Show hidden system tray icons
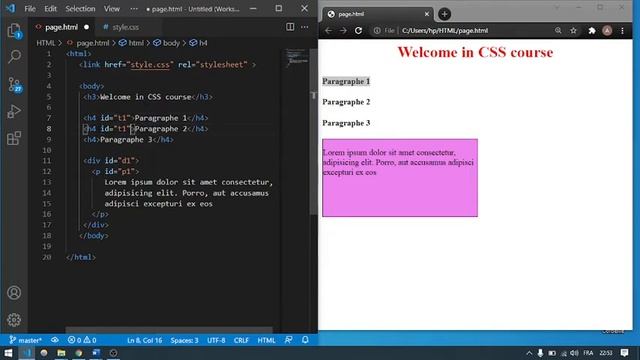Image resolution: width=640 pixels, height=360 pixels. point(529,353)
